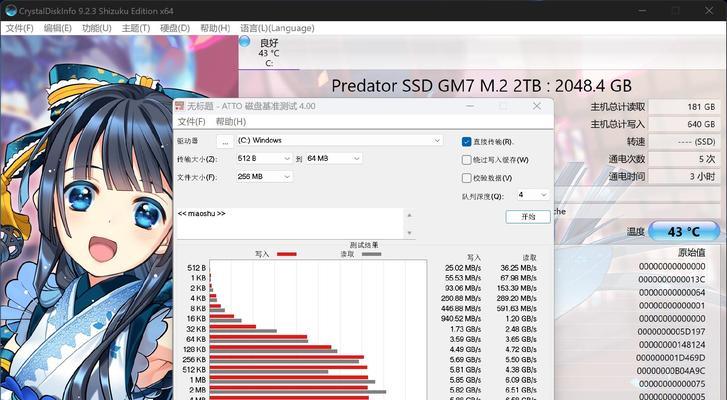Click the gray 读取 read legend swatch
727x400 pixels.
[x=371, y=254]
